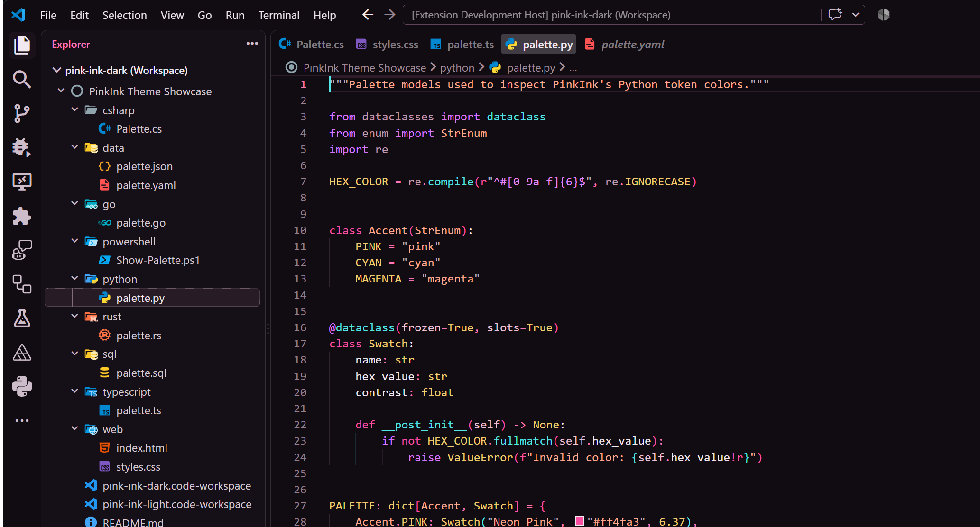This screenshot has width=980, height=527.
Task: Click the Python icon in breadcrumb
Action: tap(495, 67)
